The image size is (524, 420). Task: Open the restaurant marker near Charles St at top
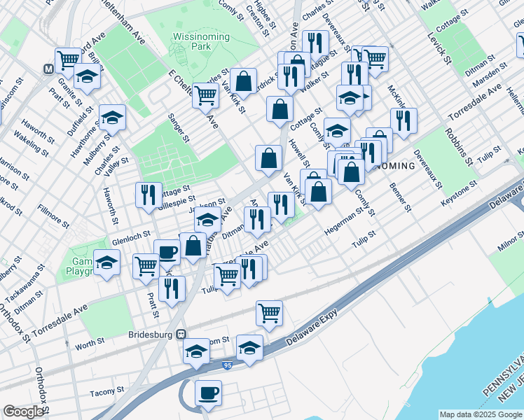coord(315,44)
